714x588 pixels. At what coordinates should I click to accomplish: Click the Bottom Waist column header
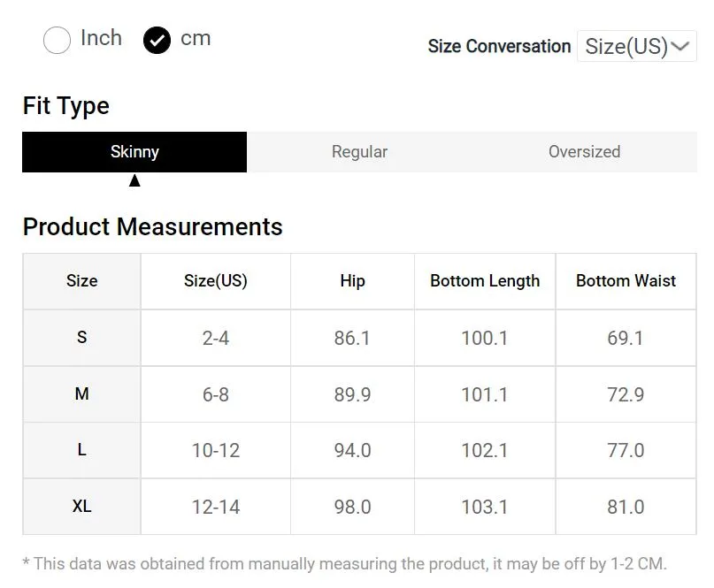tap(626, 281)
